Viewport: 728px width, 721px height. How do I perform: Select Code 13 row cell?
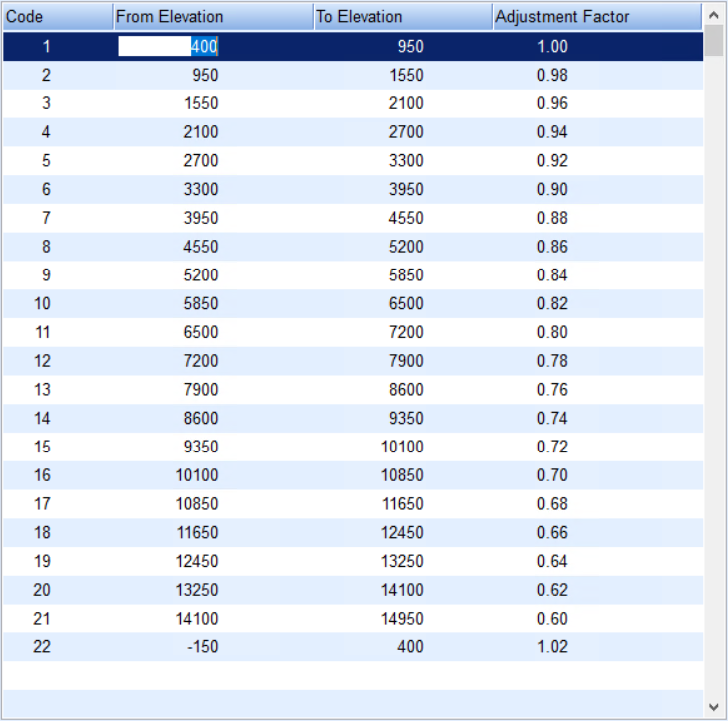42,389
